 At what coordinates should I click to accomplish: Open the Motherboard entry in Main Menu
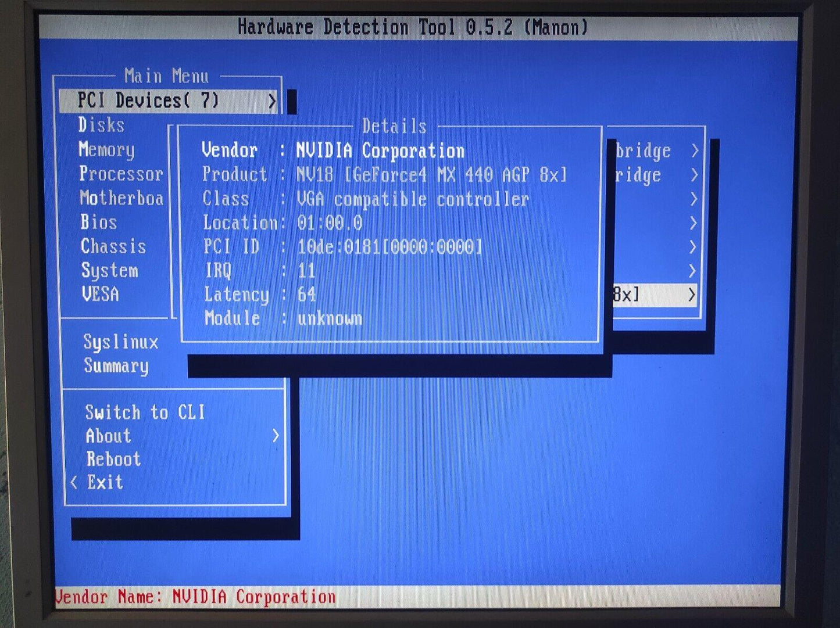[121, 198]
